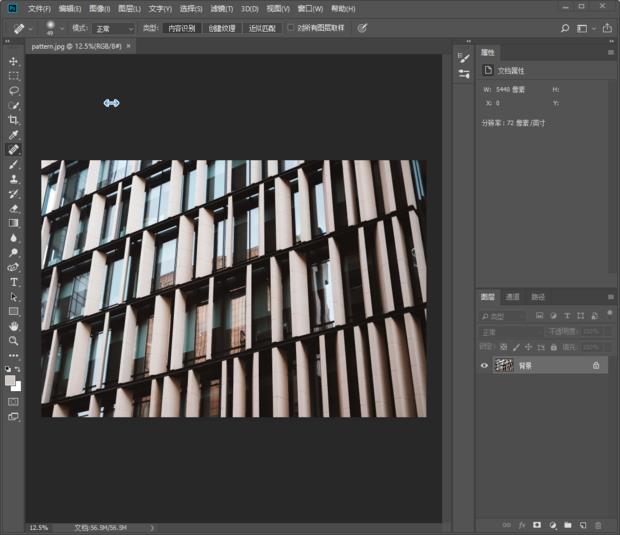This screenshot has height=535, width=620.
Task: Switch to the 通道 tab
Action: pos(512,297)
